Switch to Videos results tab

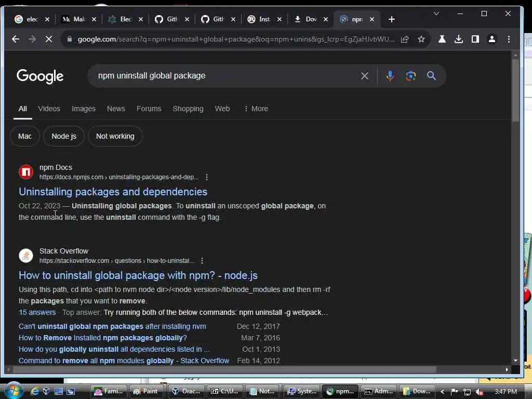(x=49, y=109)
